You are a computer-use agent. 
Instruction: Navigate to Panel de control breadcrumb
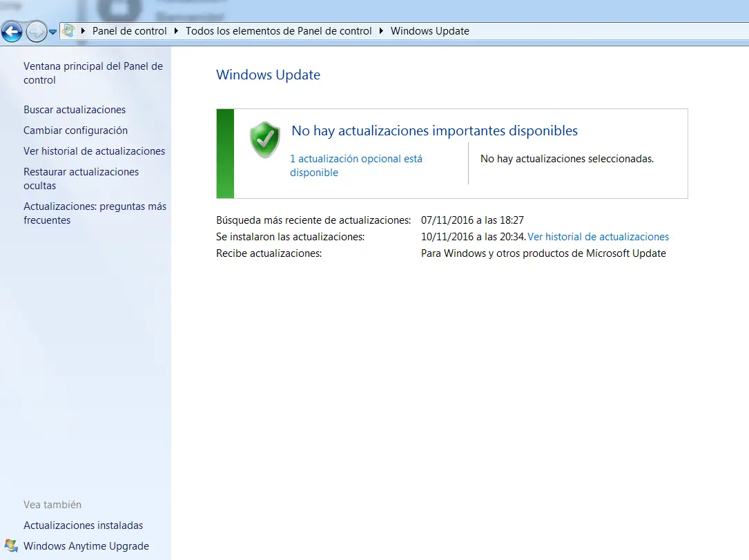point(130,31)
